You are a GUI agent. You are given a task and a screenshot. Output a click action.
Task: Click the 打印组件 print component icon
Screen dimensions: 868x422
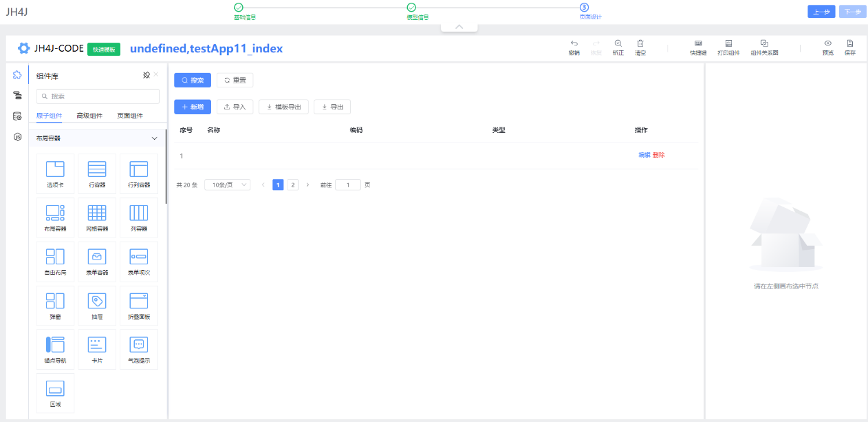pos(728,43)
